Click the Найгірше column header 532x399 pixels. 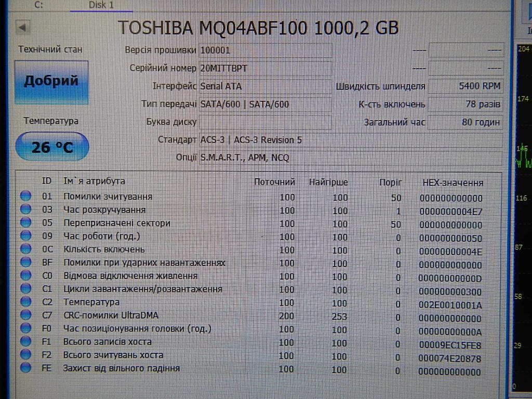click(x=328, y=182)
